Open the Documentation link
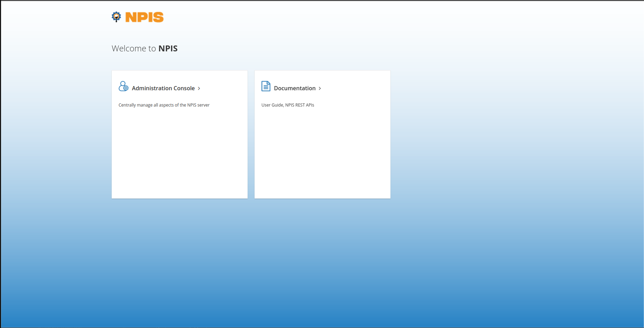The image size is (644, 328). [294, 88]
